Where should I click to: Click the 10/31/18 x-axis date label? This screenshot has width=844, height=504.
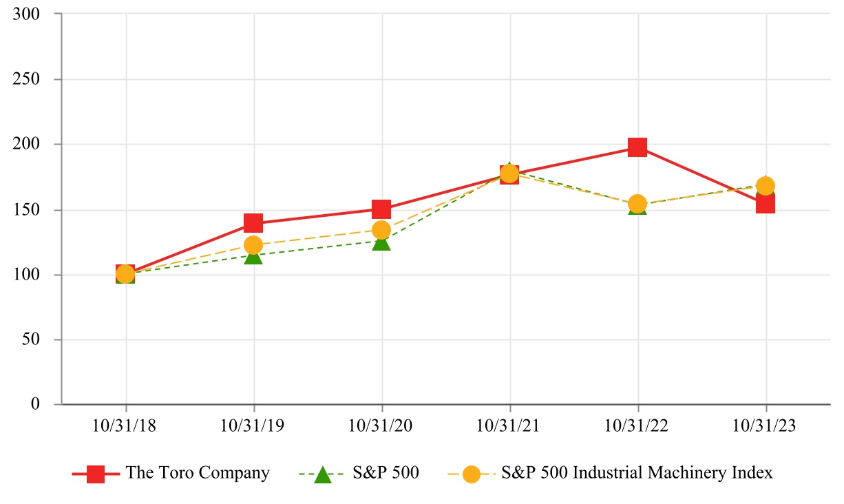pyautogui.click(x=125, y=427)
